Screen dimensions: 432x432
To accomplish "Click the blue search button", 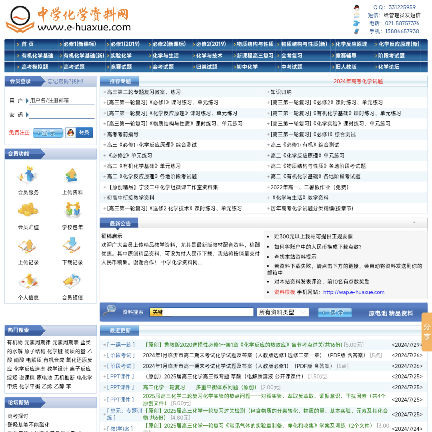I will [335, 312].
